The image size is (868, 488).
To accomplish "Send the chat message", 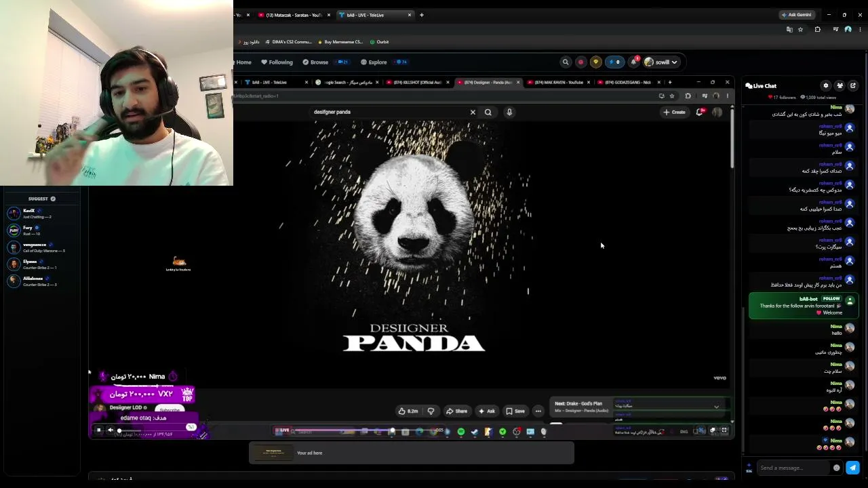I will click(852, 468).
